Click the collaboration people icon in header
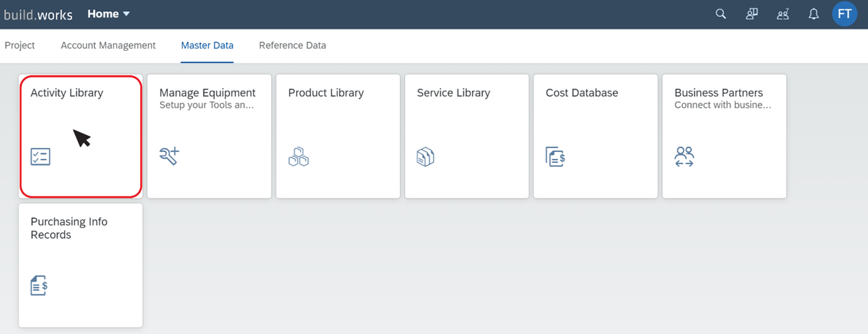This screenshot has width=868, height=334. 783,14
